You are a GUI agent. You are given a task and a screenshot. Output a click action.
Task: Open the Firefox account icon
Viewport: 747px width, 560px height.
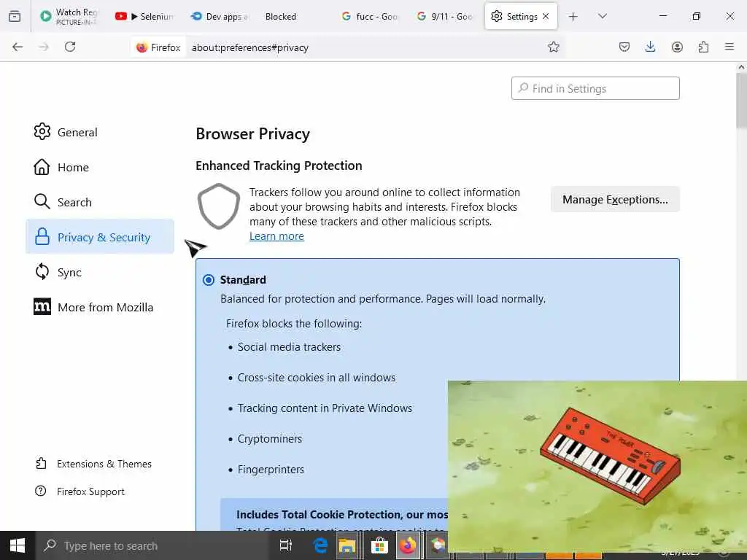click(677, 47)
